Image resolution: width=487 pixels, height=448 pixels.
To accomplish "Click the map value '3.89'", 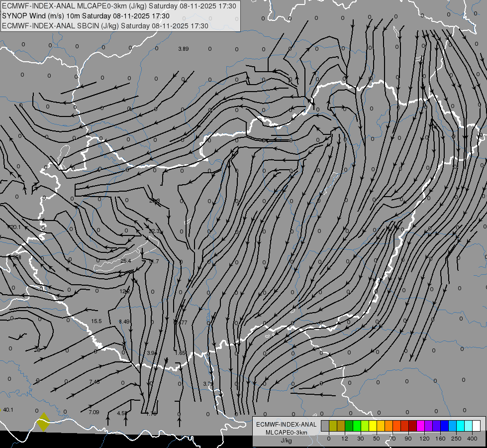I will (x=184, y=49).
